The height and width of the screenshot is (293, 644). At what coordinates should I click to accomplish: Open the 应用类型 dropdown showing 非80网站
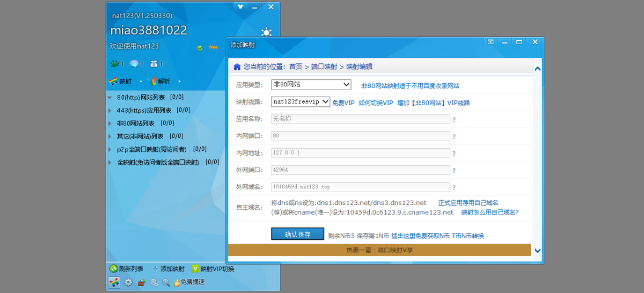point(311,85)
